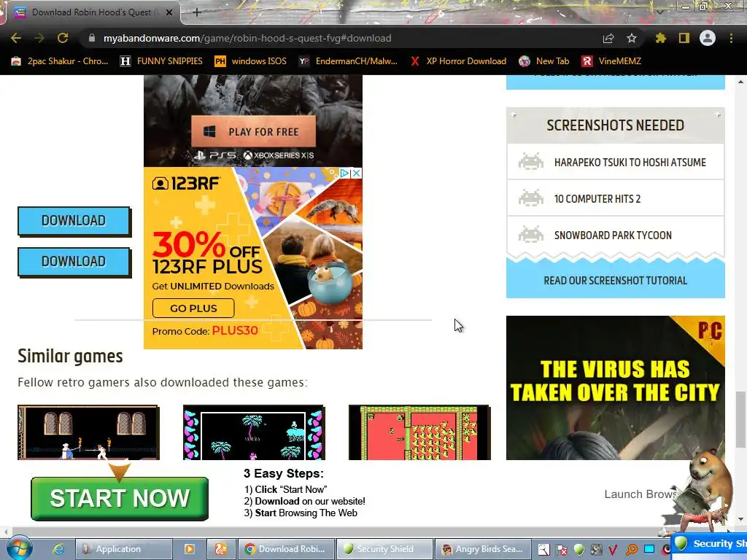Click the Similar games heading
The height and width of the screenshot is (560, 747).
70,356
